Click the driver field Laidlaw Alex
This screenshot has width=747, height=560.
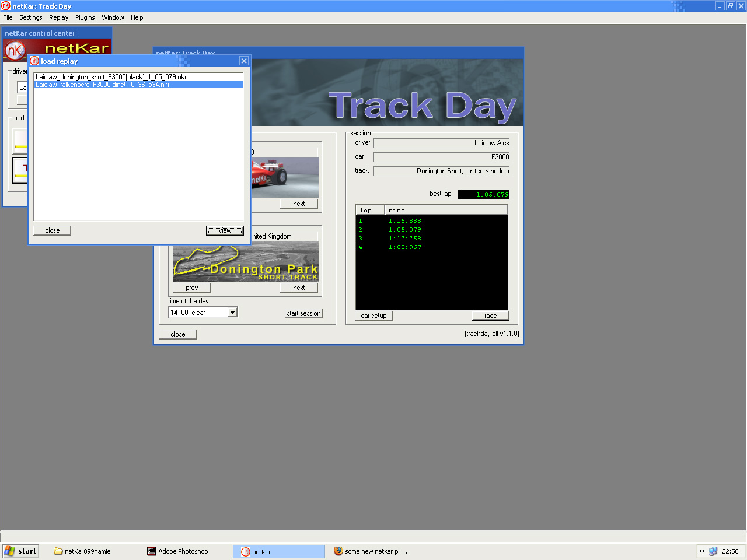pos(441,143)
